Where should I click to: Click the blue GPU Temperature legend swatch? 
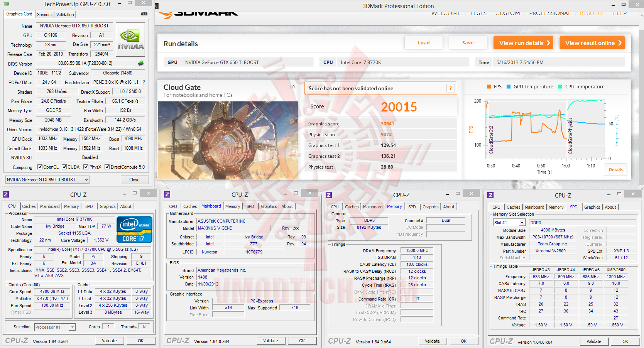pos(509,87)
